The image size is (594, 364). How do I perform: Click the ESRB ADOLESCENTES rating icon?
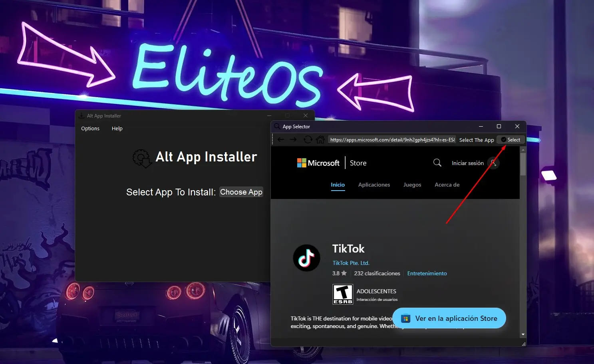tap(342, 294)
